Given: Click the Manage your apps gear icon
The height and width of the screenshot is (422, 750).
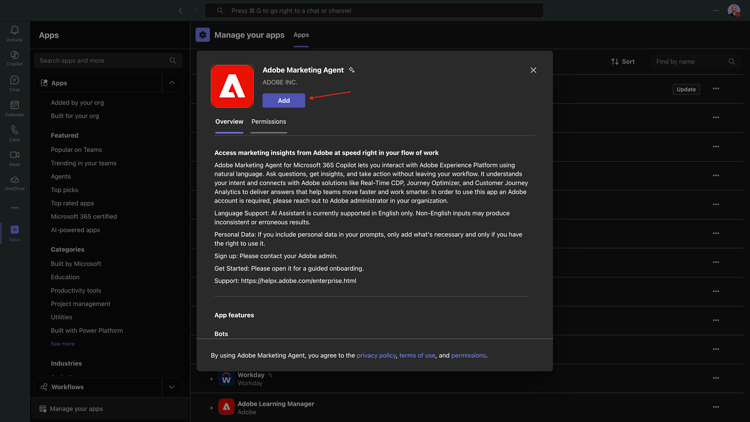Looking at the screenshot, I should tap(202, 35).
